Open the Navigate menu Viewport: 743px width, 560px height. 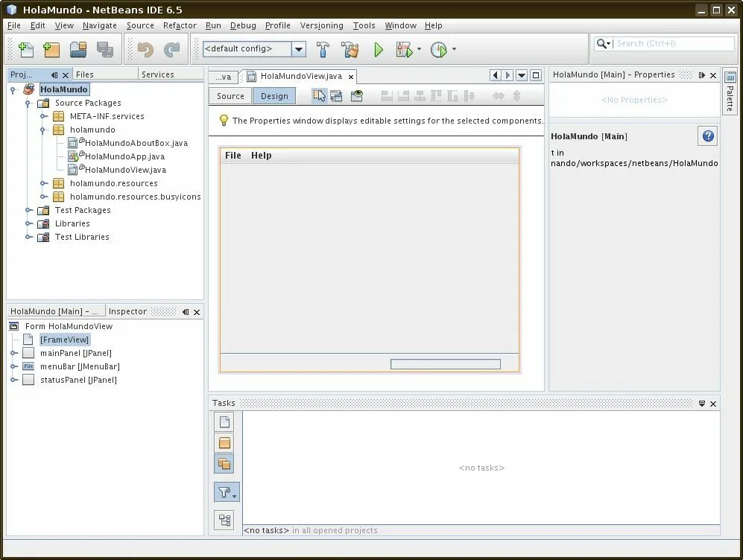pyautogui.click(x=100, y=25)
